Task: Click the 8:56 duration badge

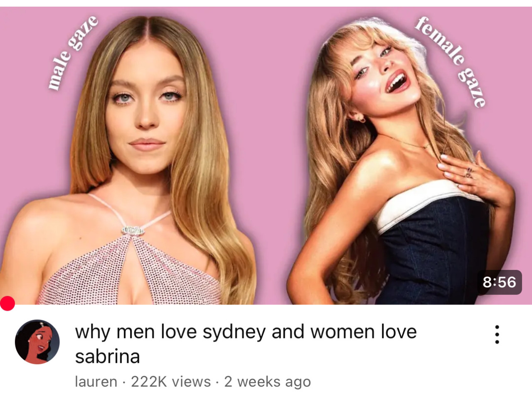Action: (x=499, y=282)
